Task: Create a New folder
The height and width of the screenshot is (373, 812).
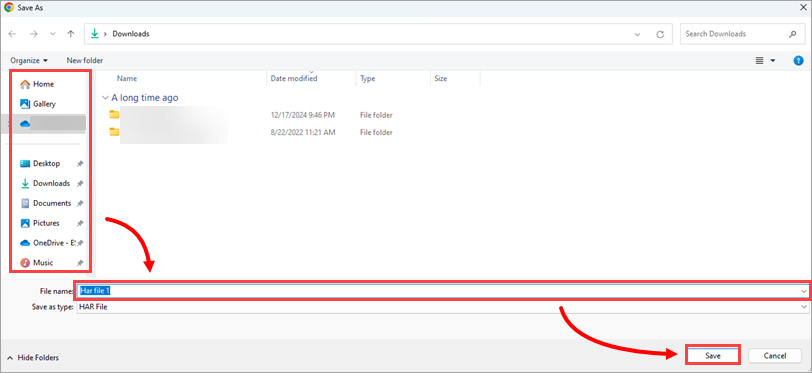Action: pos(84,61)
